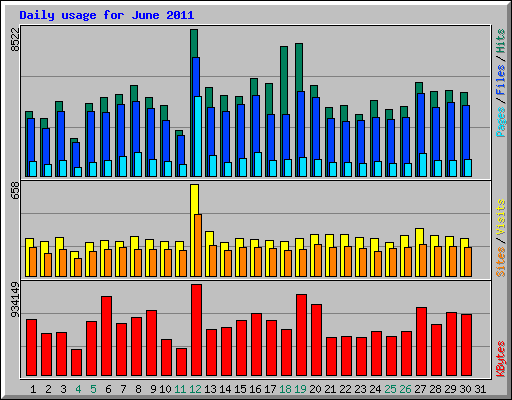
Task: Click day 26 on the x-axis
Action: [x=405, y=389]
